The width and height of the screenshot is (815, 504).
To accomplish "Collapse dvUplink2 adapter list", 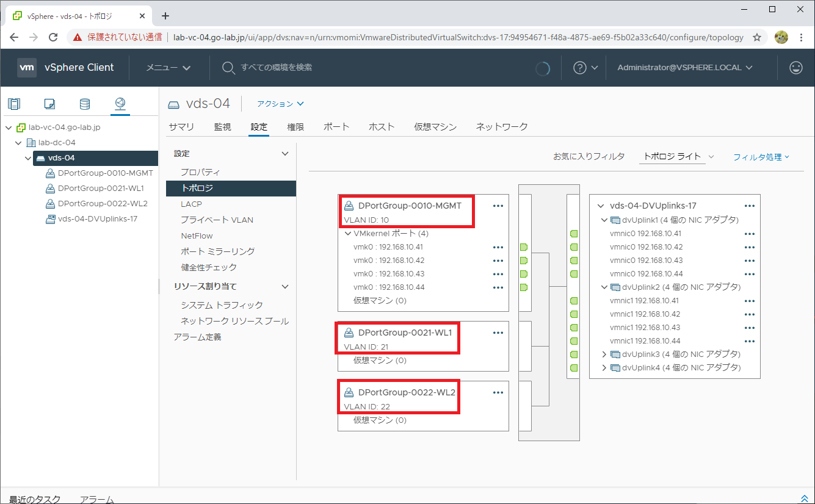I will pyautogui.click(x=604, y=287).
